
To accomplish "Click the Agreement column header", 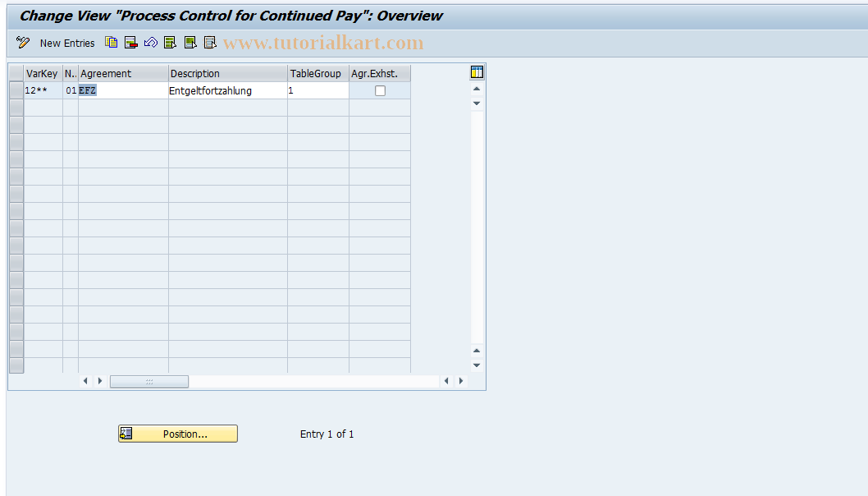I will point(123,73).
